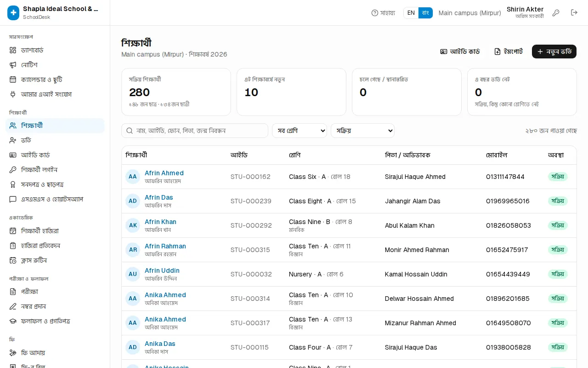Click mobile number 01649508070

509,323
